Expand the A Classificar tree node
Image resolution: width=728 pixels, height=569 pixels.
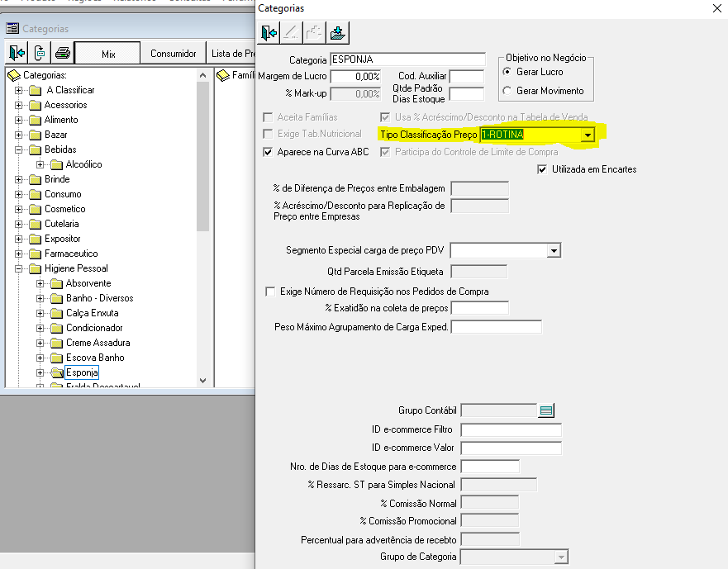pyautogui.click(x=18, y=90)
